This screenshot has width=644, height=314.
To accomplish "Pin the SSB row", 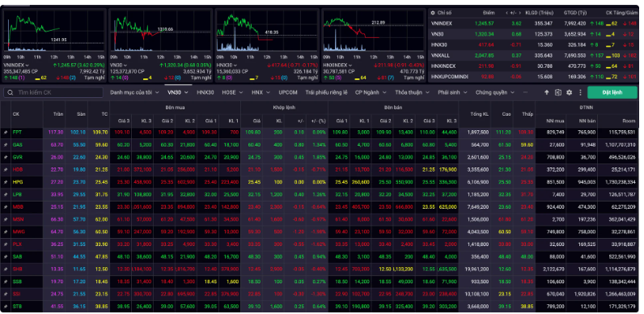I will [x=6, y=282].
